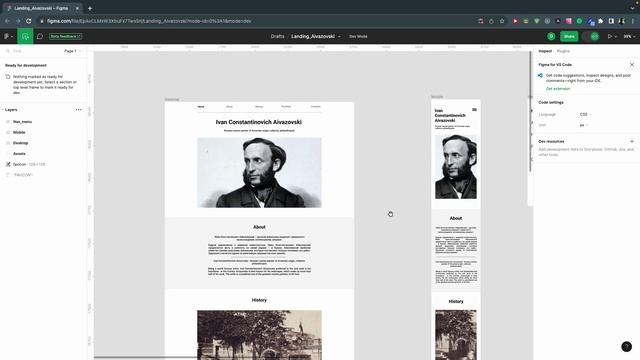640x360 pixels.
Task: Add a dev resource with plus
Action: (632, 141)
